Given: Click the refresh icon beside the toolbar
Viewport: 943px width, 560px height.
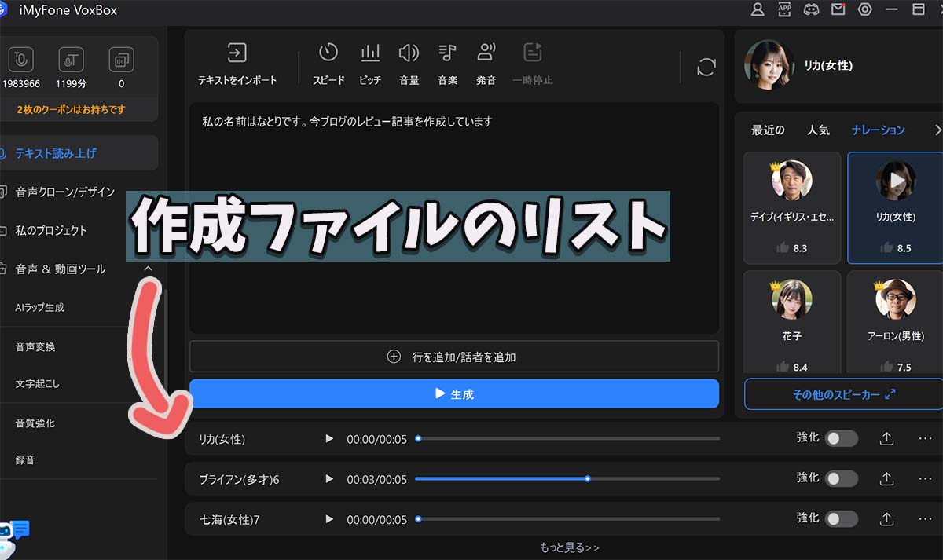Looking at the screenshot, I should [706, 68].
